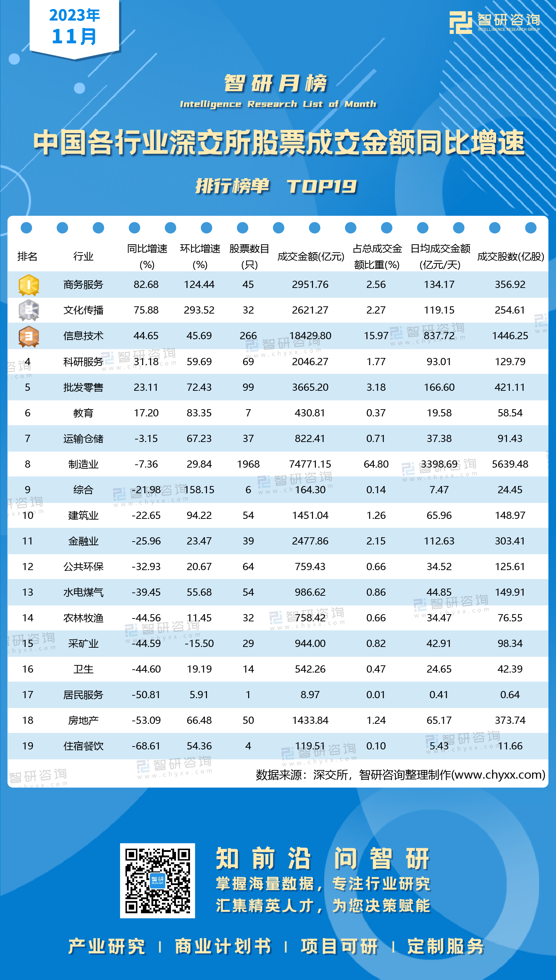This screenshot has height=980, width=556.
Task: Click the 2477.86 turnover for 金融业
Action: click(x=310, y=541)
